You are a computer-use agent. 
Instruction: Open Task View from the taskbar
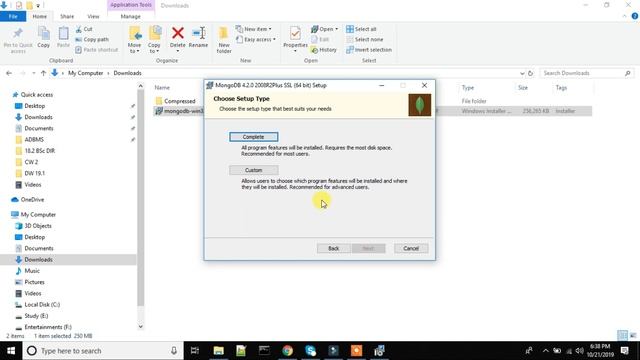(x=195, y=351)
